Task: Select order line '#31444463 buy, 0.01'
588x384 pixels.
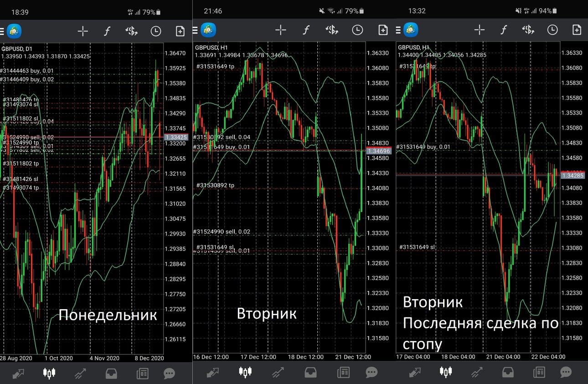Action: point(26,71)
